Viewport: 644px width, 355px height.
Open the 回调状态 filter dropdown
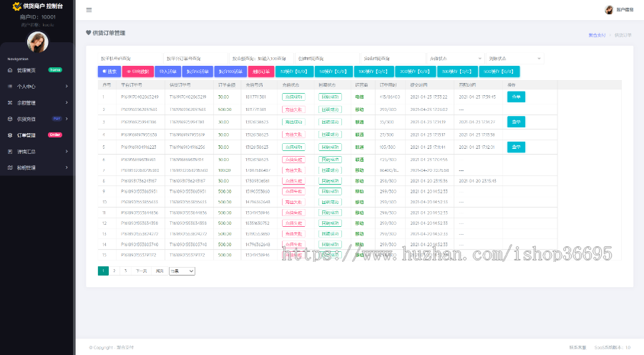coord(514,58)
